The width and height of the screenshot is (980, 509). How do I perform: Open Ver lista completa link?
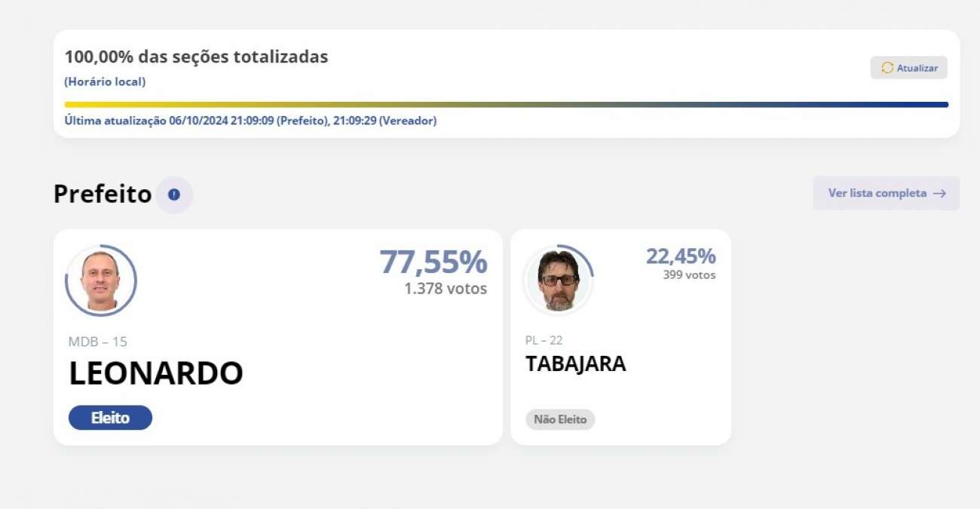[x=887, y=193]
